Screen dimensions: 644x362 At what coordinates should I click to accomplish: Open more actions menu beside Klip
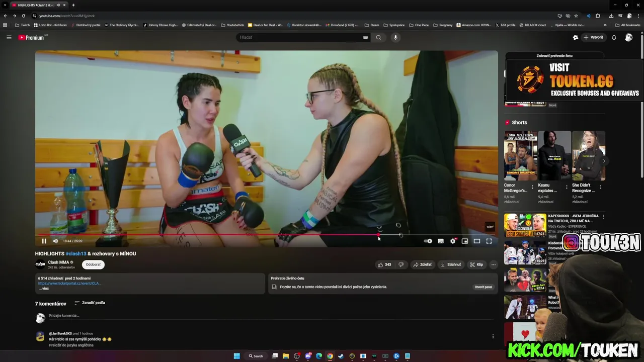point(494,264)
